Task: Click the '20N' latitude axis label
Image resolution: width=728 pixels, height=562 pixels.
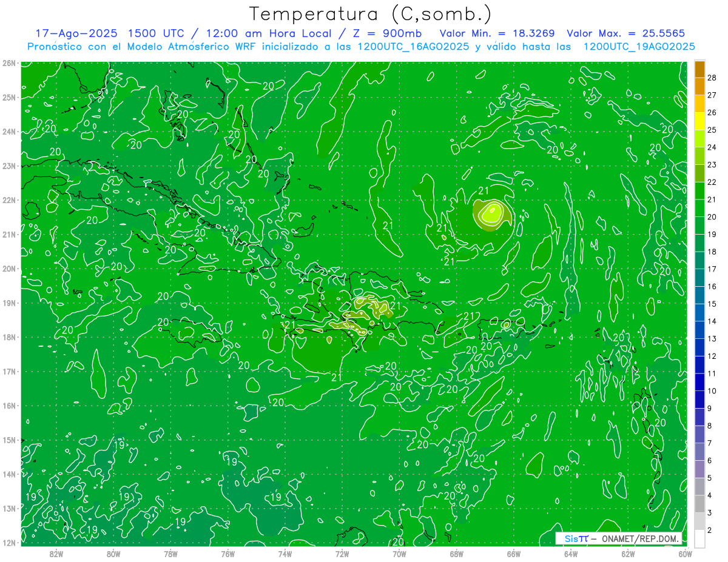Action: (x=8, y=269)
